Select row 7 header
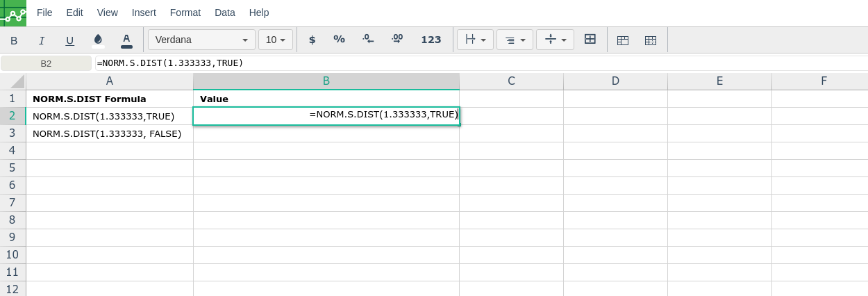868x296 pixels. (x=13, y=203)
